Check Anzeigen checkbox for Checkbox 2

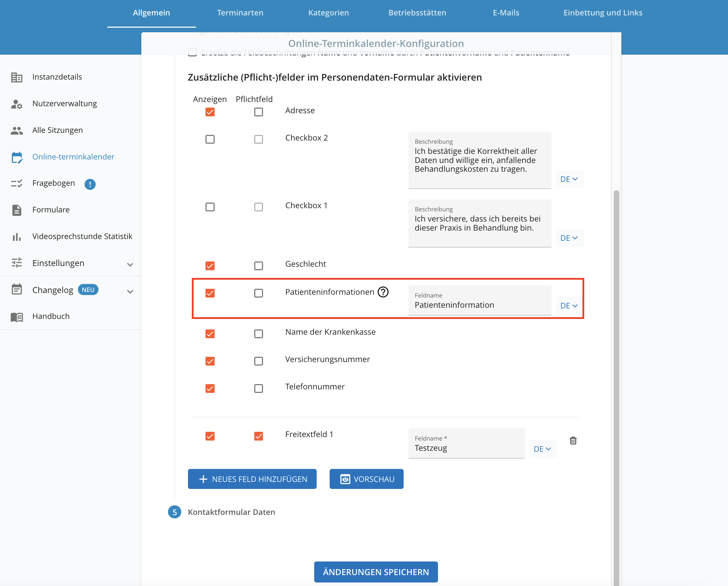[x=210, y=139]
